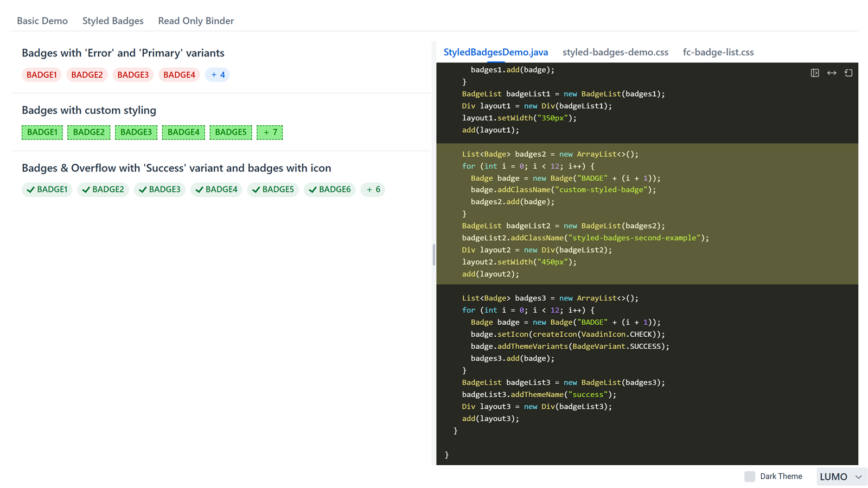Click the horizontal double-arrow flip icon
The height and width of the screenshot is (488, 868).
(832, 73)
